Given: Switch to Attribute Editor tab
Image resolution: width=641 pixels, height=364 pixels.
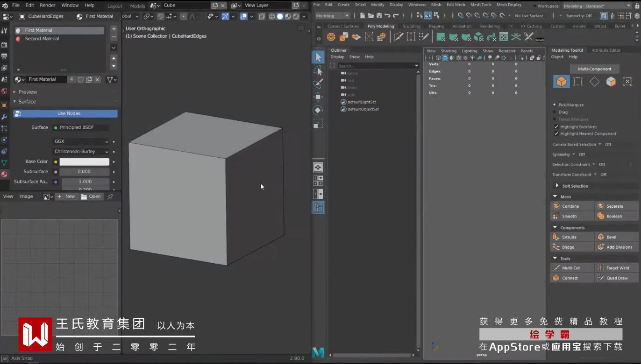Looking at the screenshot, I should [x=606, y=50].
